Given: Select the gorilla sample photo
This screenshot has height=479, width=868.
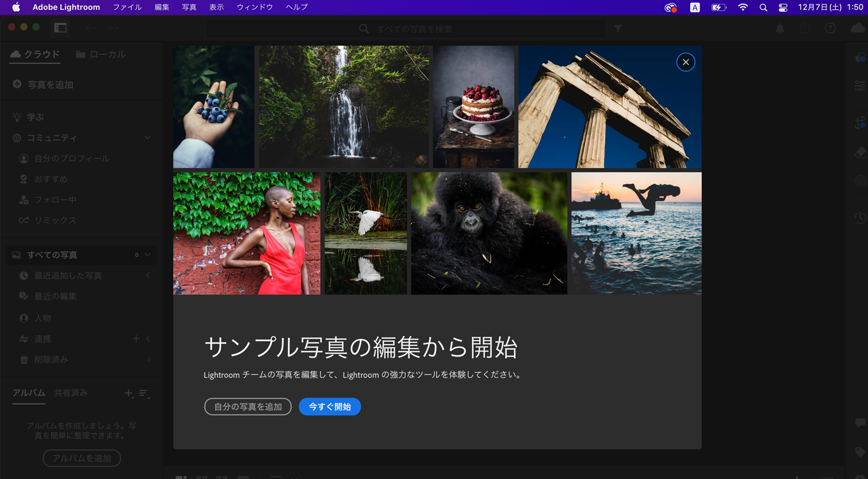Looking at the screenshot, I should [x=489, y=233].
